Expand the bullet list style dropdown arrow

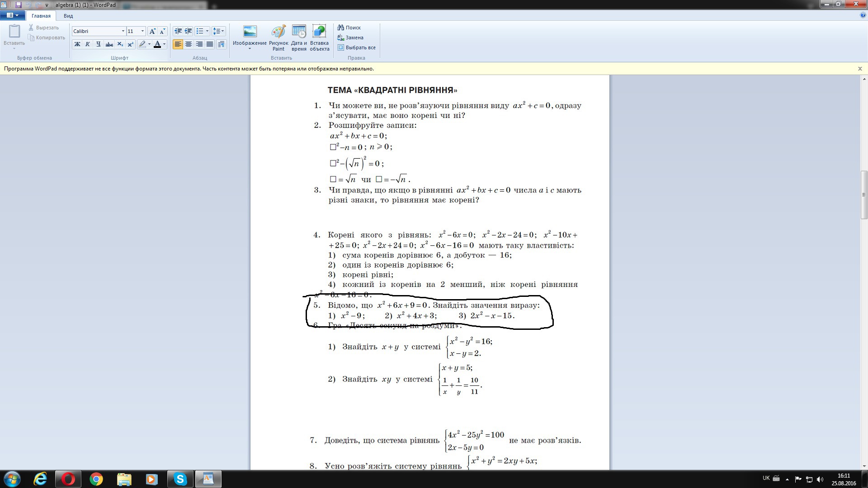[207, 31]
